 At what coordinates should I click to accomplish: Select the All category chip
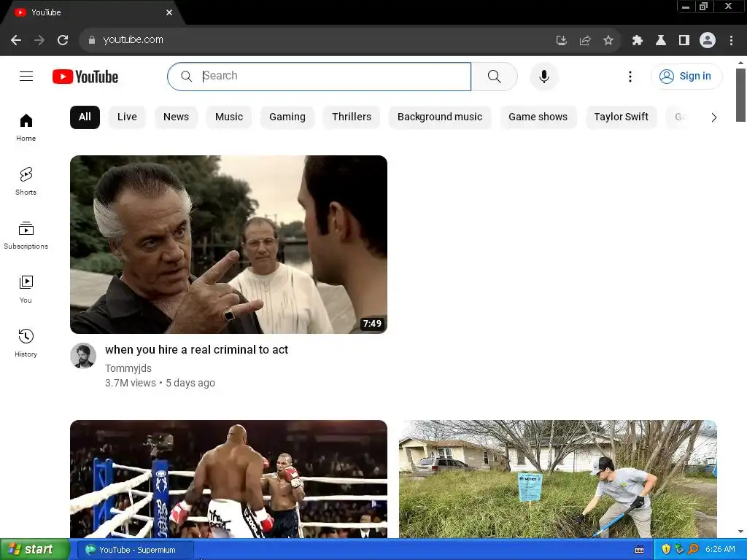[x=85, y=117]
